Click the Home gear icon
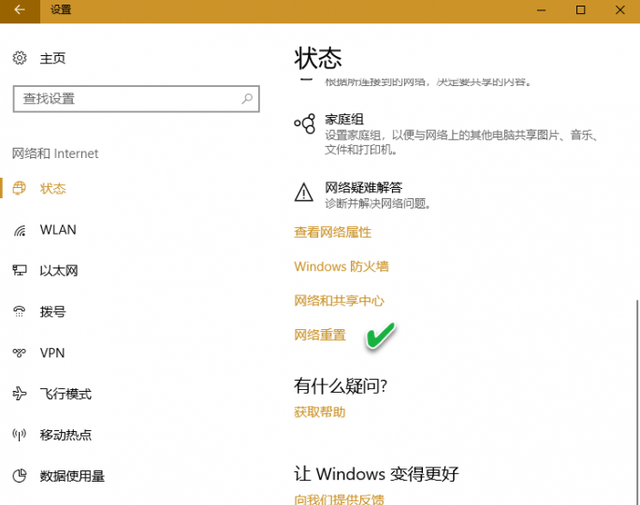Image resolution: width=640 pixels, height=505 pixels. coord(19,58)
